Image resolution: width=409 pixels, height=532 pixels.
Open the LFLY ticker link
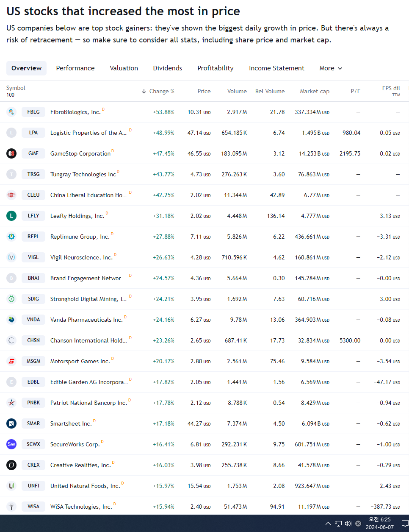[33, 216]
